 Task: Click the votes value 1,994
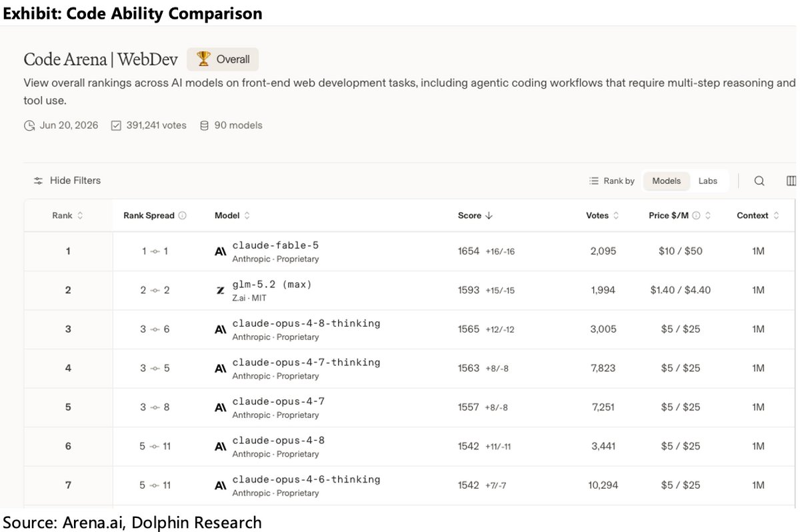[603, 290]
